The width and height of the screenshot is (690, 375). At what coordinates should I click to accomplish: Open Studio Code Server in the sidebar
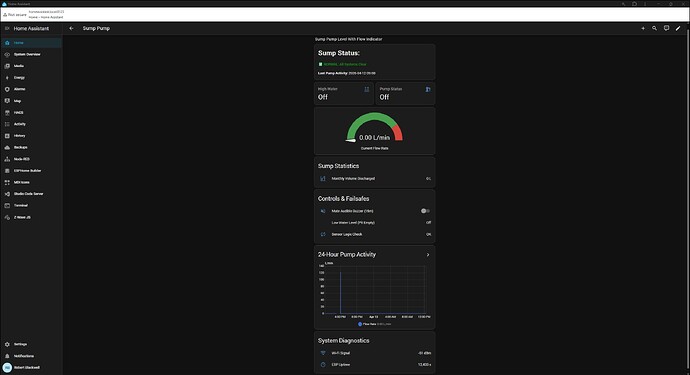(x=31, y=194)
